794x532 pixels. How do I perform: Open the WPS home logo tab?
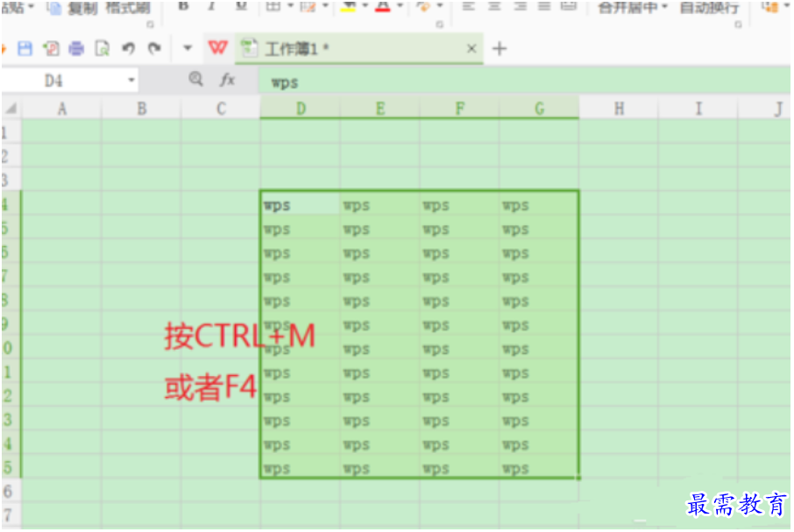218,48
